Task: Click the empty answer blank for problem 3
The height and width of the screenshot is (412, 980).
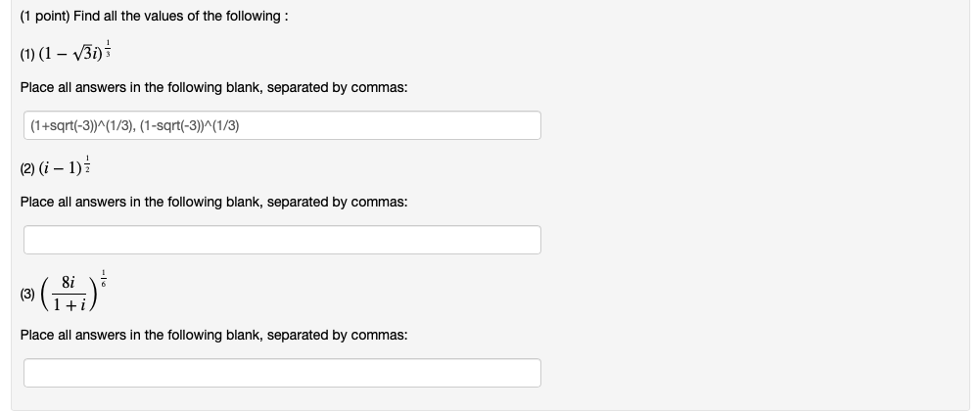Action: point(282,373)
